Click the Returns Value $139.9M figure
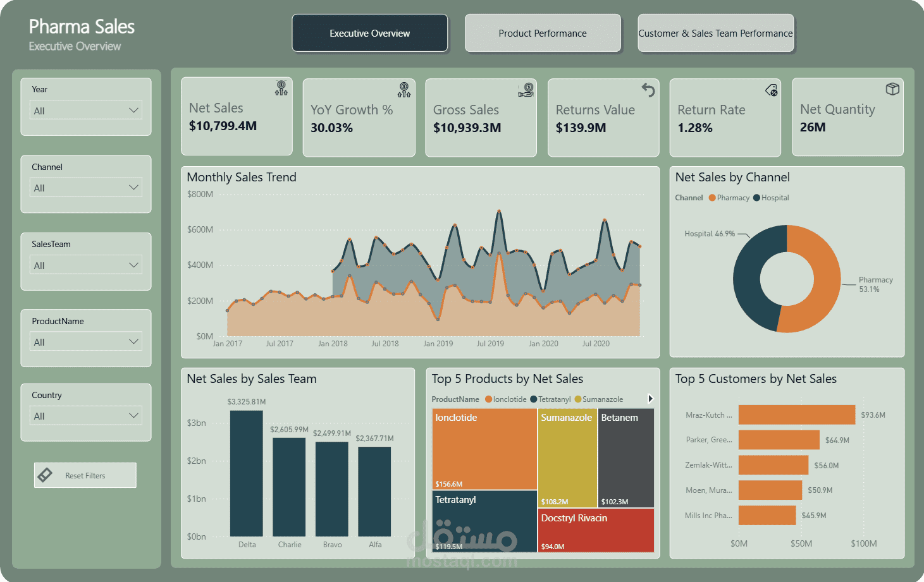924x582 pixels. click(x=581, y=128)
